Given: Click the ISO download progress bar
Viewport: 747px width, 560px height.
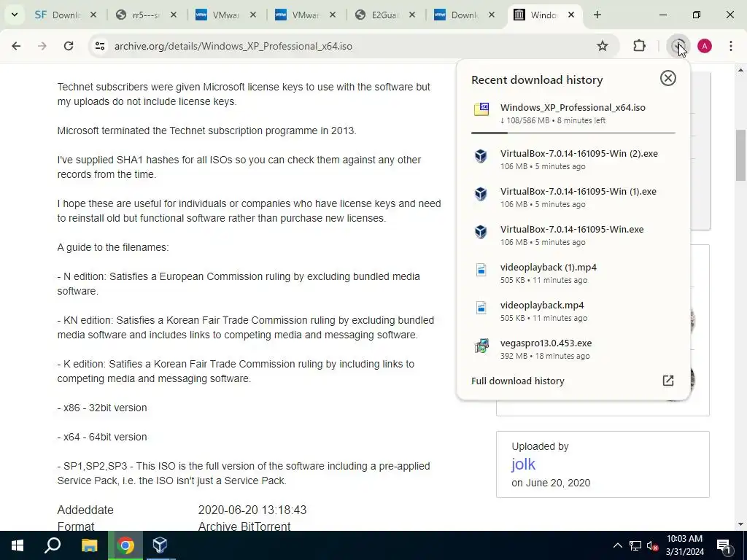Looking at the screenshot, I should pos(573,133).
